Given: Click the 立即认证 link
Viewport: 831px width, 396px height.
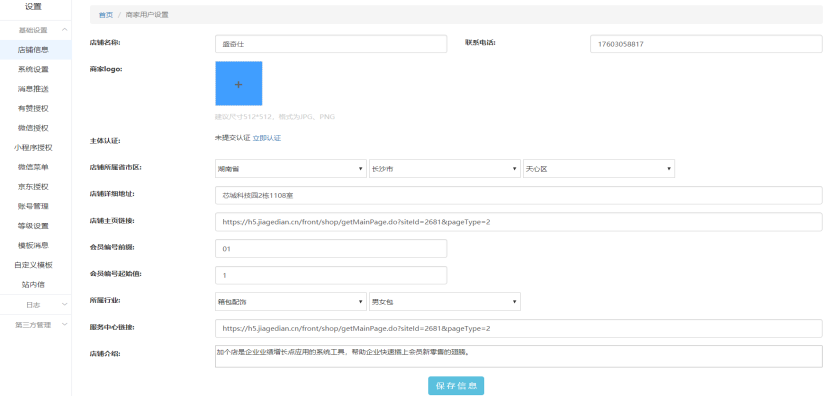Looking at the screenshot, I should (x=267, y=138).
